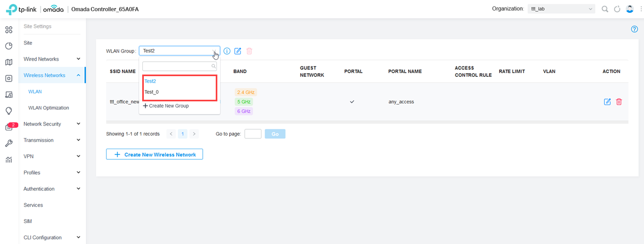Expand the Network Security section

52,124
